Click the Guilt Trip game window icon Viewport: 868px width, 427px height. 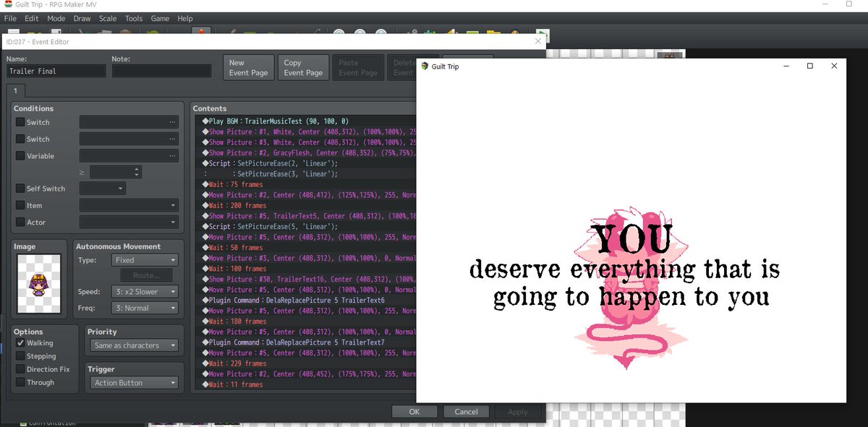(x=425, y=66)
